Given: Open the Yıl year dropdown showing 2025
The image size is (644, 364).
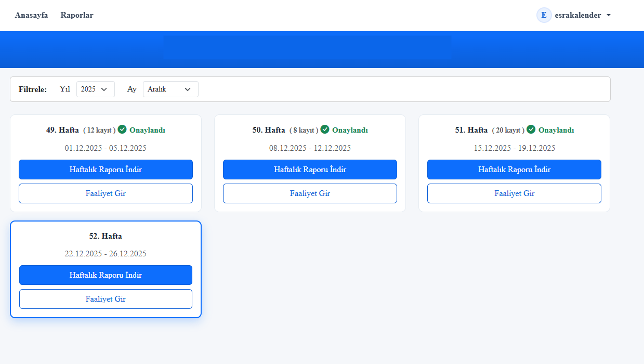Looking at the screenshot, I should (95, 89).
